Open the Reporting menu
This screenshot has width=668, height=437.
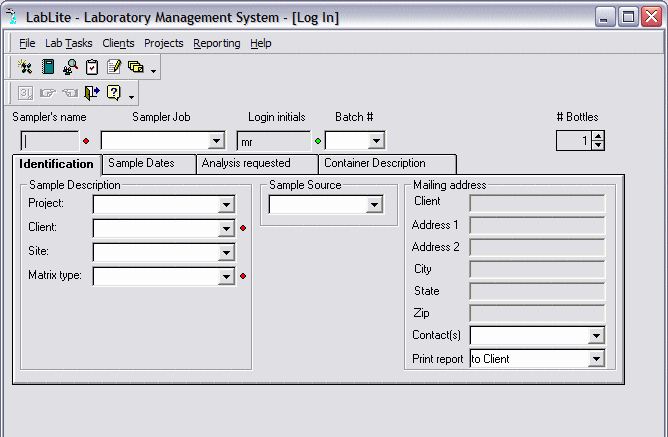click(x=217, y=43)
